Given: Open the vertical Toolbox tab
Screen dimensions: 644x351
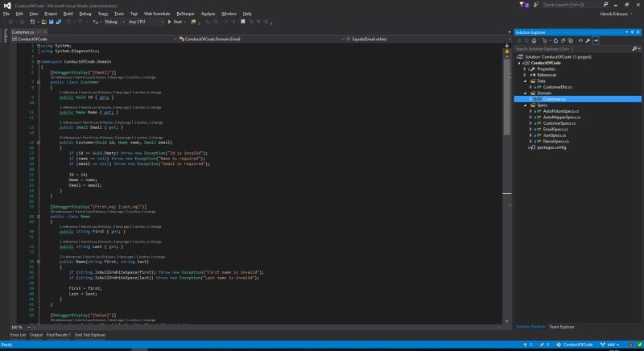Looking at the screenshot, I should (6, 35).
